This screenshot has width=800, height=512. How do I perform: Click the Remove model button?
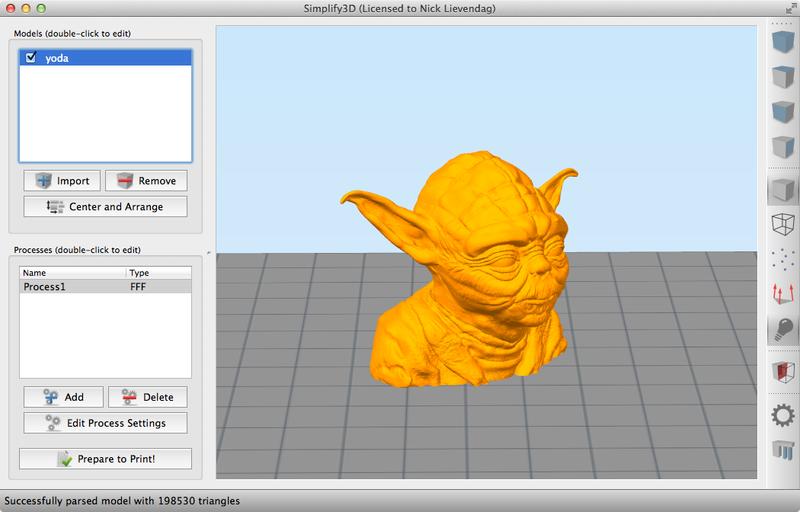pos(146,181)
